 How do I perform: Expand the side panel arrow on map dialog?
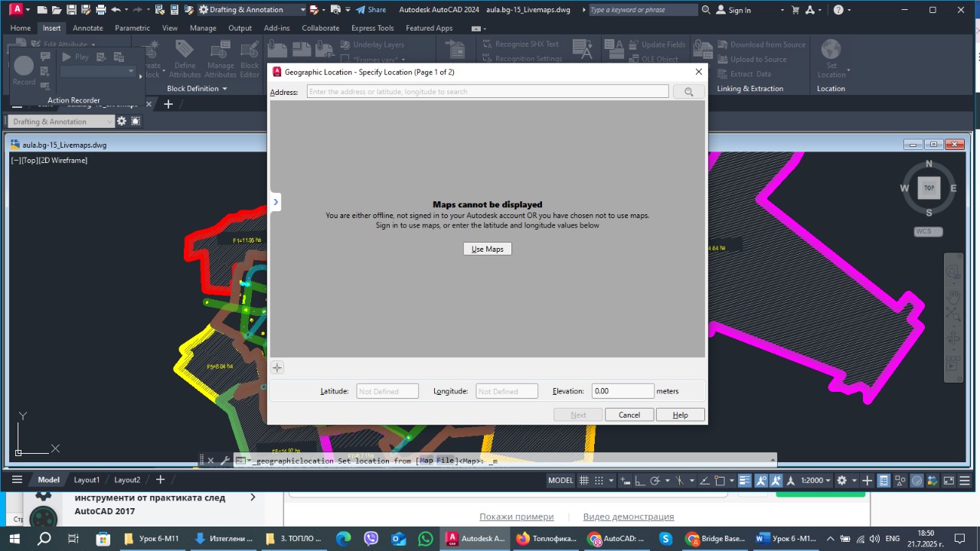276,202
